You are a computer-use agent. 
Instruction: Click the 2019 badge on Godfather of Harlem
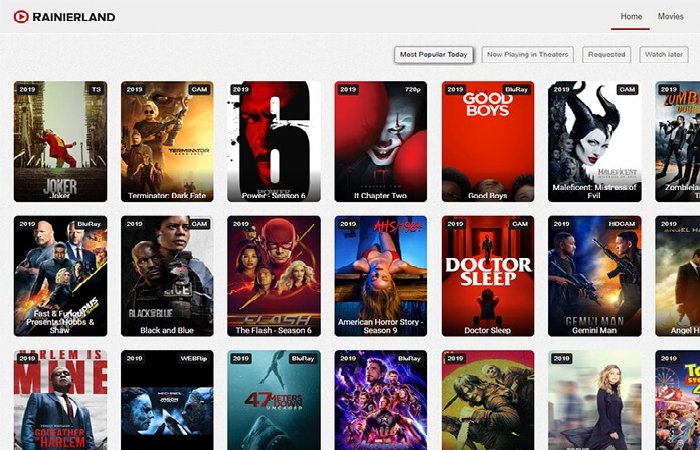27,358
